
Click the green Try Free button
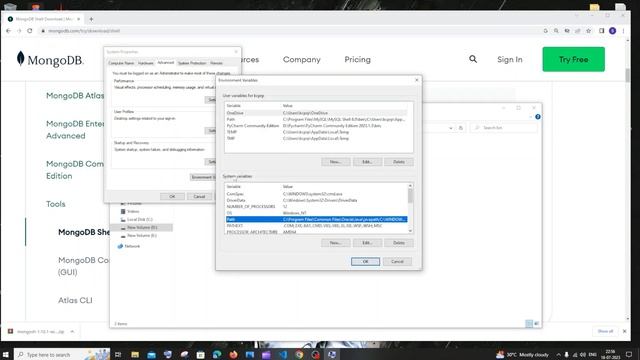click(573, 59)
